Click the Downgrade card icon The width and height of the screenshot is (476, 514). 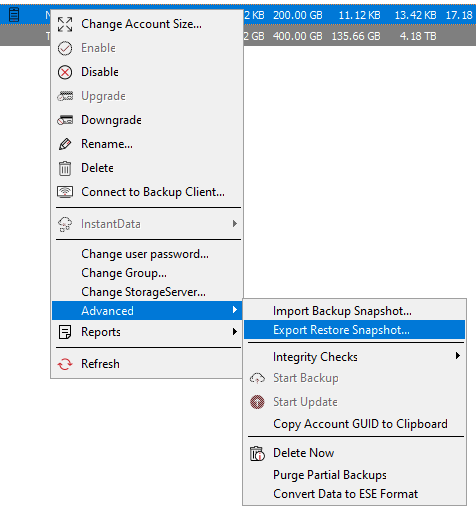[65, 120]
